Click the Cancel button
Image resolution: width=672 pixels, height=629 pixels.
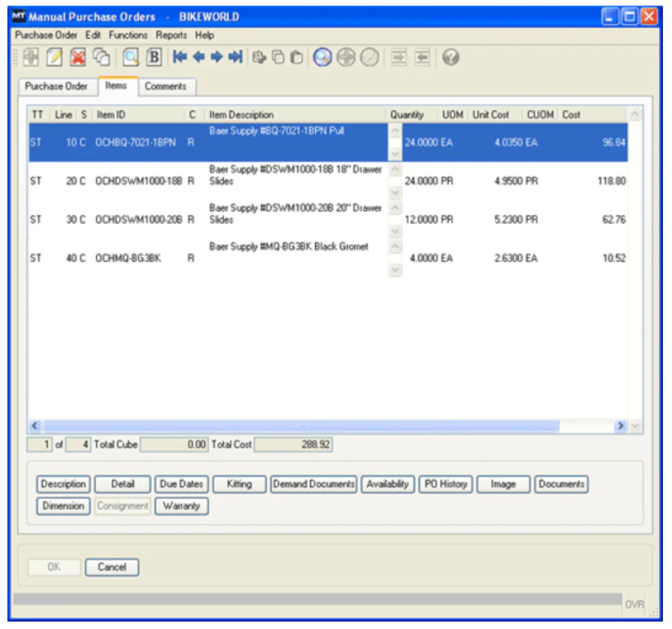pos(112,567)
